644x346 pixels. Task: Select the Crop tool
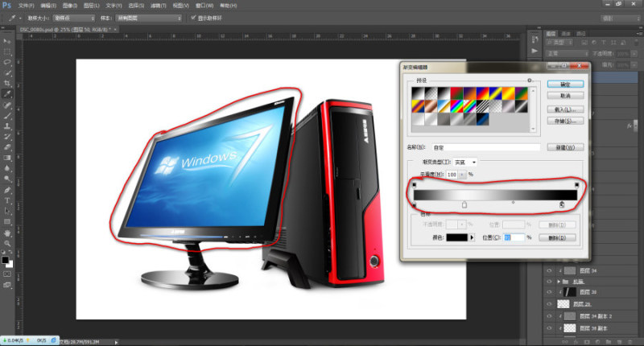coord(7,84)
